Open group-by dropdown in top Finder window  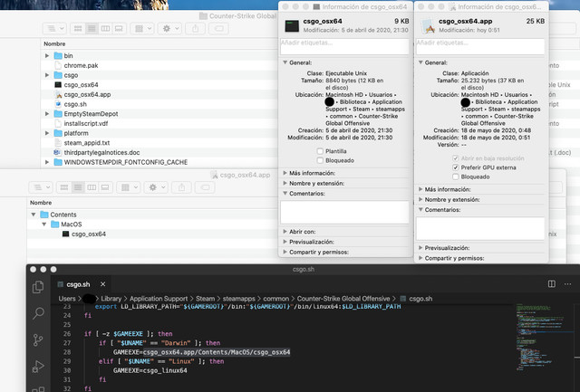(143, 28)
